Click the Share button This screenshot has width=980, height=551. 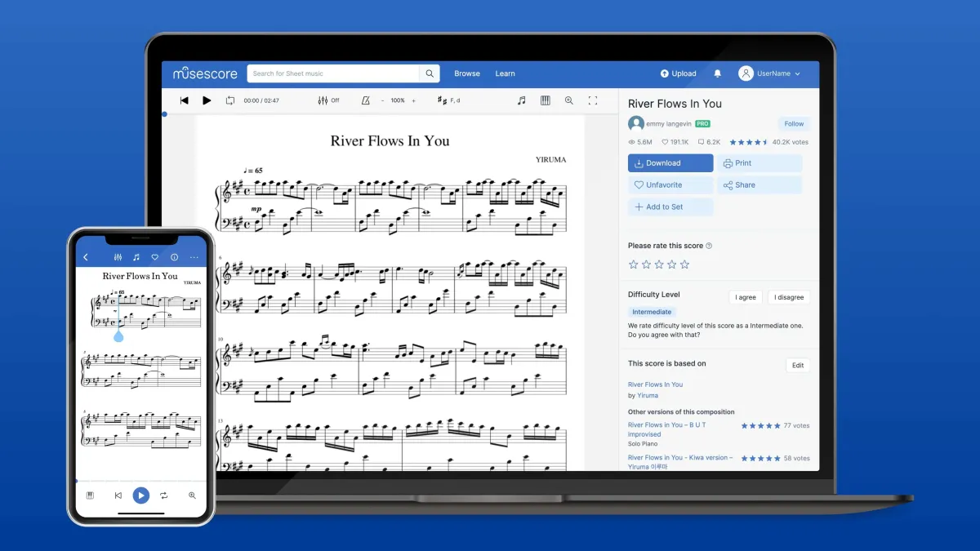pyautogui.click(x=759, y=185)
